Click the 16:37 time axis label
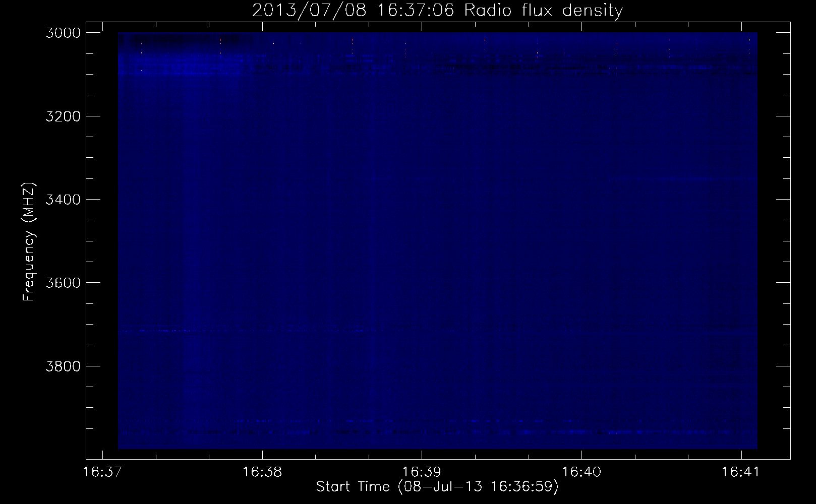Image resolution: width=816 pixels, height=504 pixels. coord(102,472)
